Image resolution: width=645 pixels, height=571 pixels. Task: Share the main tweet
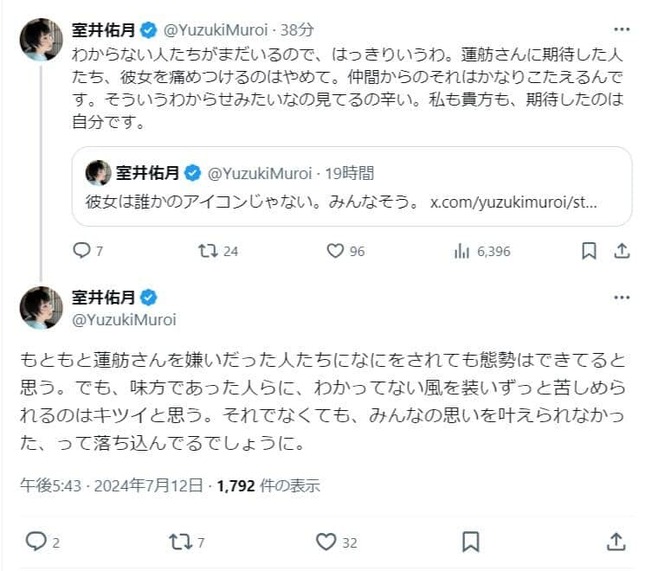616,541
